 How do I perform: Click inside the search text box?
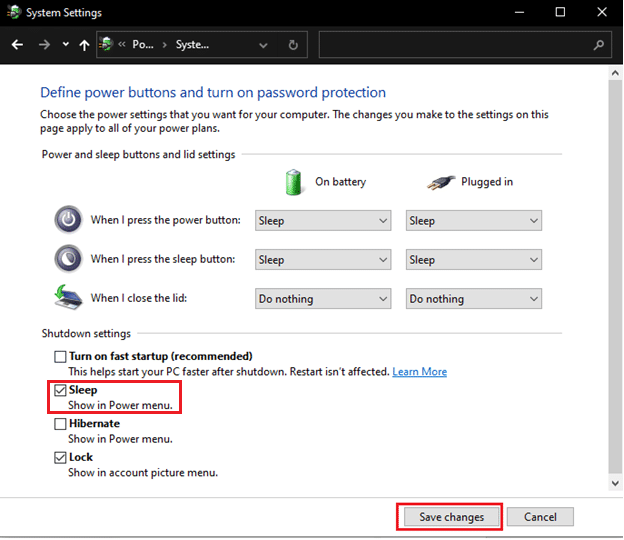pos(455,45)
